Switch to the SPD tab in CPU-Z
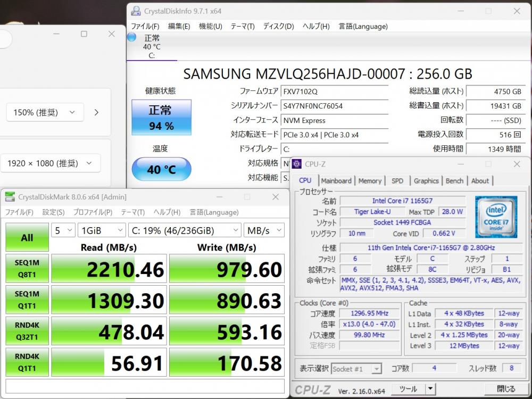Image resolution: width=532 pixels, height=399 pixels. pyautogui.click(x=397, y=181)
